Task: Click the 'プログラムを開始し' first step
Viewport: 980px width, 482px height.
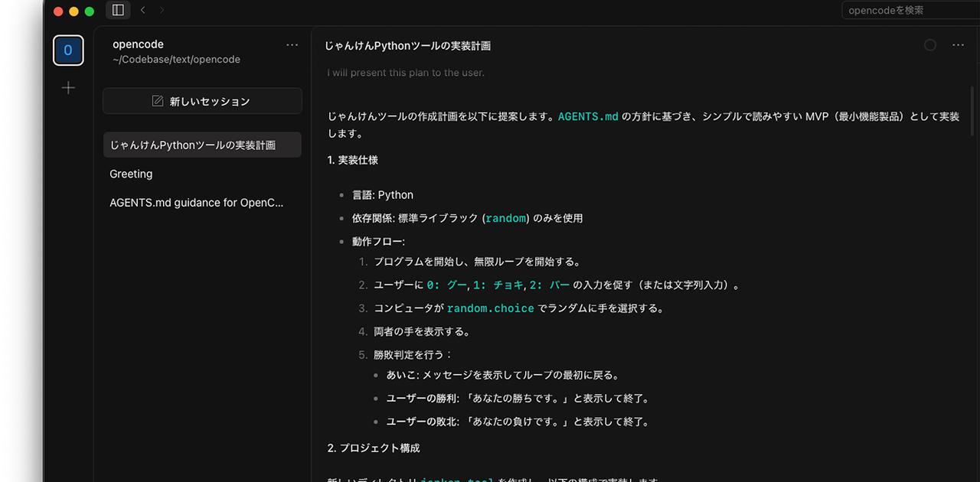Action: 478,262
